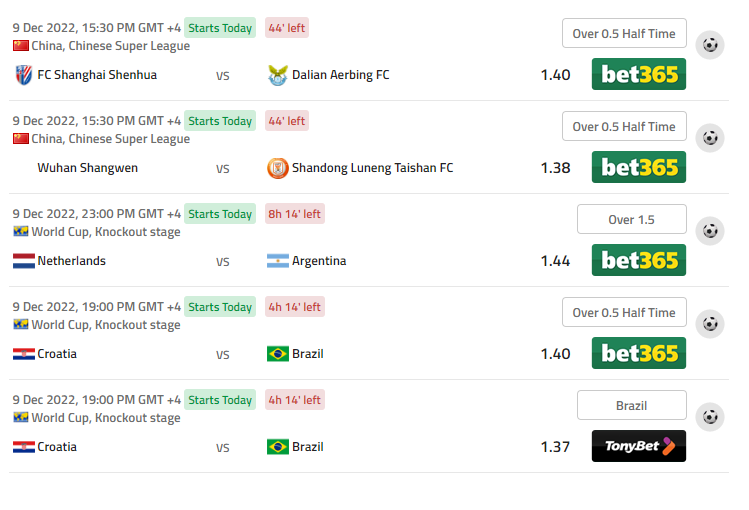Viewport: 749px width, 510px height.
Task: Open the TonyBet bookmaker logo
Action: 639,446
